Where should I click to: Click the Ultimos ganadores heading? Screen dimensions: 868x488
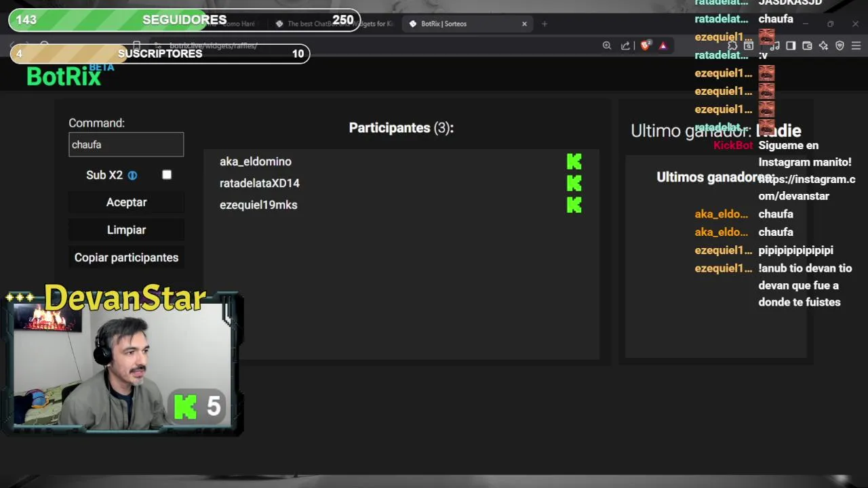click(715, 177)
